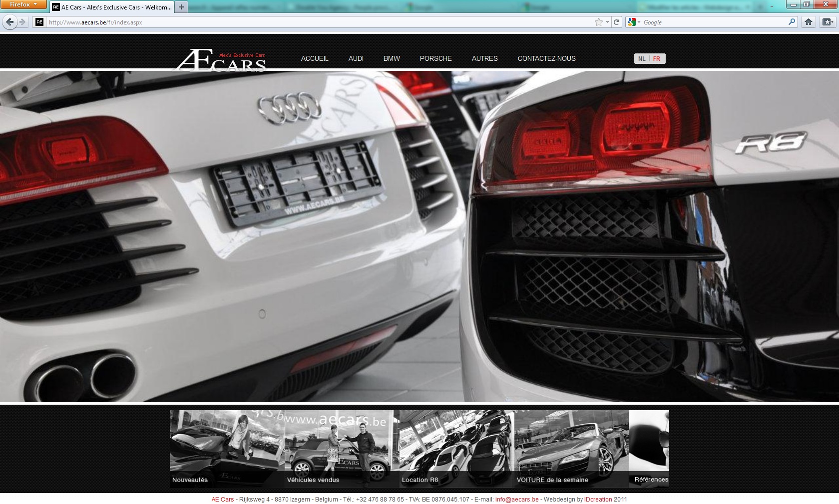Click the AE Cars footer link
The image size is (839, 504).
tap(223, 500)
